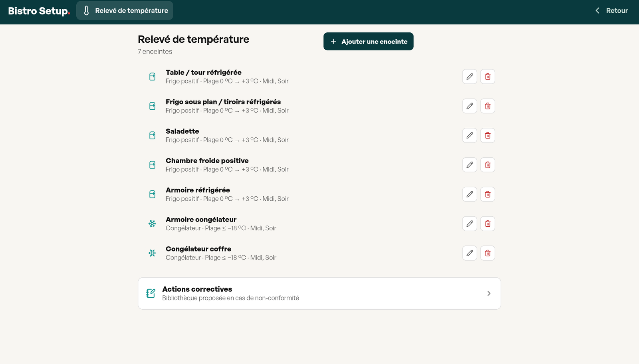Open Actions correctives library card
The height and width of the screenshot is (364, 639).
click(319, 293)
